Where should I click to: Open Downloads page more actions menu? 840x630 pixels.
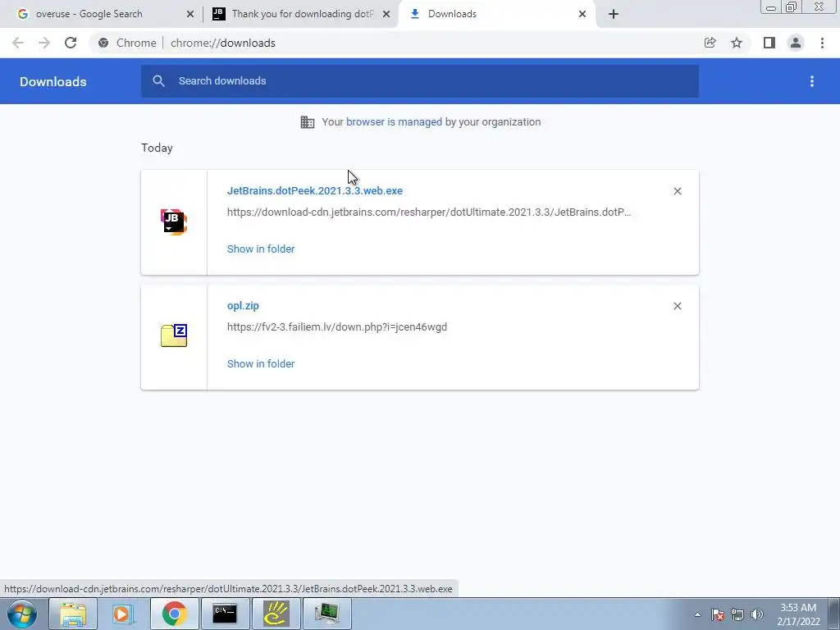point(812,81)
